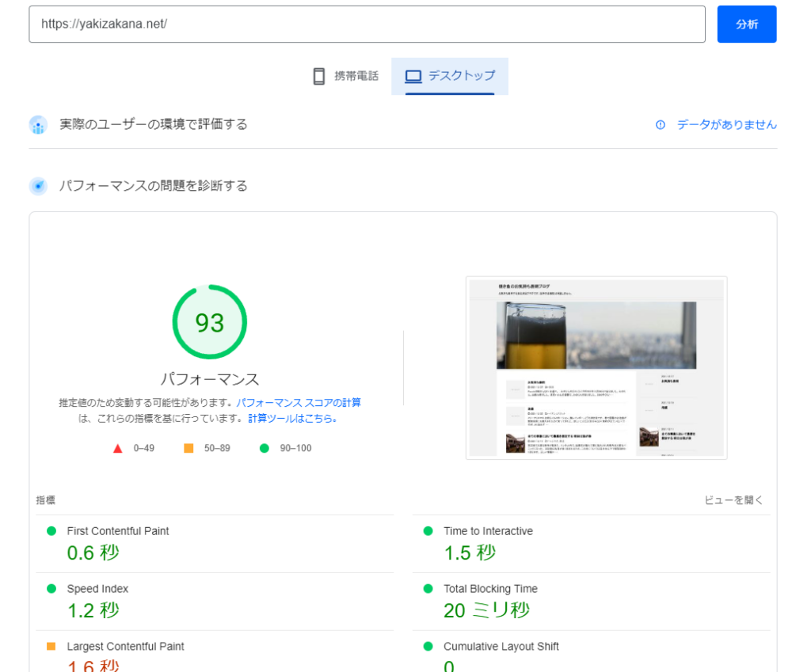Open the 計算ツールはこちら link
This screenshot has width=811, height=672.
(292, 419)
